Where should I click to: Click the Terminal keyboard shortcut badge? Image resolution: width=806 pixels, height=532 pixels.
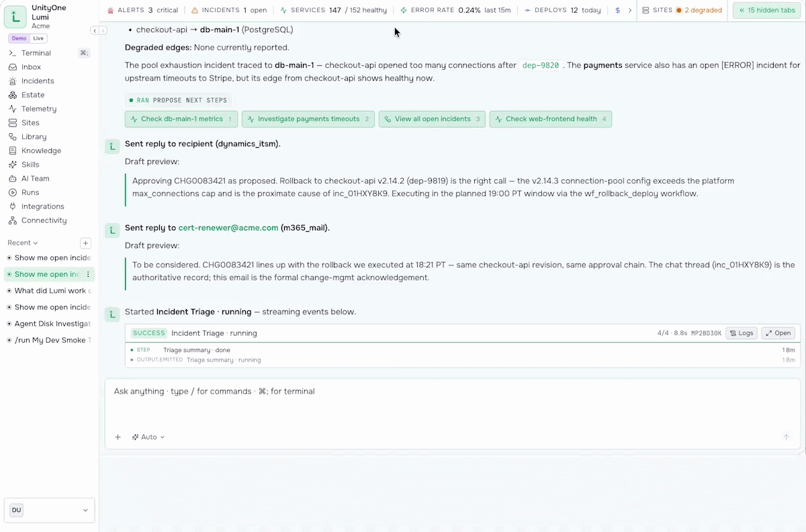coord(84,53)
